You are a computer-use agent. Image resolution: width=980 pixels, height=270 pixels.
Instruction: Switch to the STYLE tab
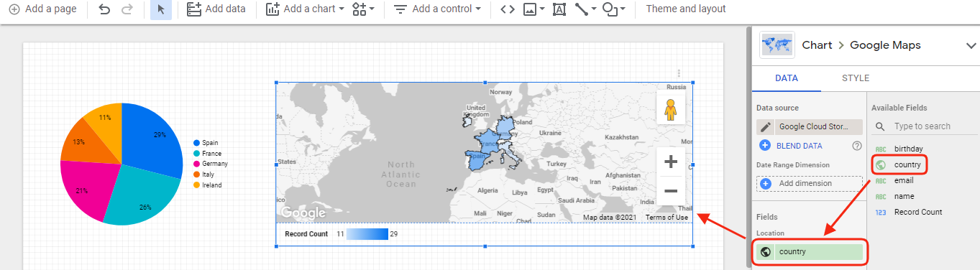click(856, 78)
